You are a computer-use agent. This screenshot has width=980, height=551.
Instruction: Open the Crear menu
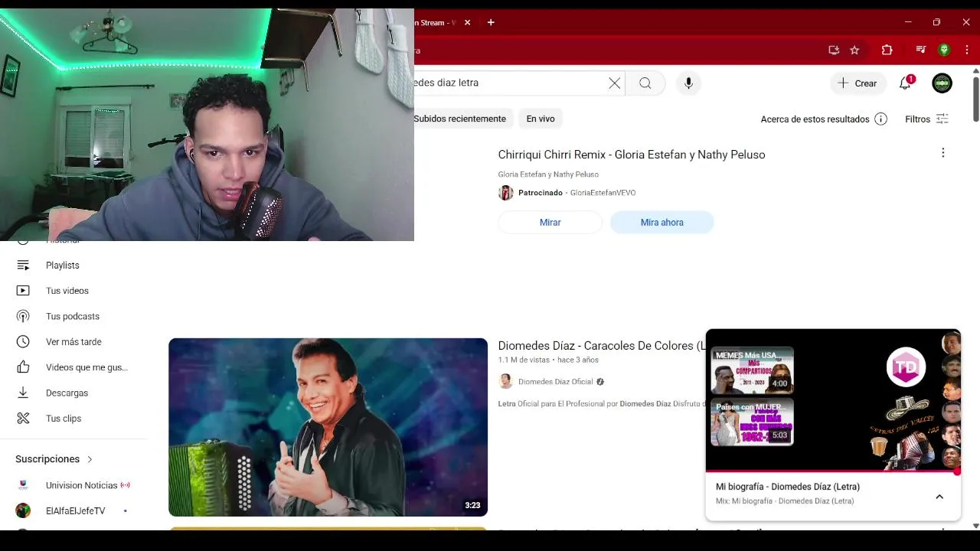[857, 83]
